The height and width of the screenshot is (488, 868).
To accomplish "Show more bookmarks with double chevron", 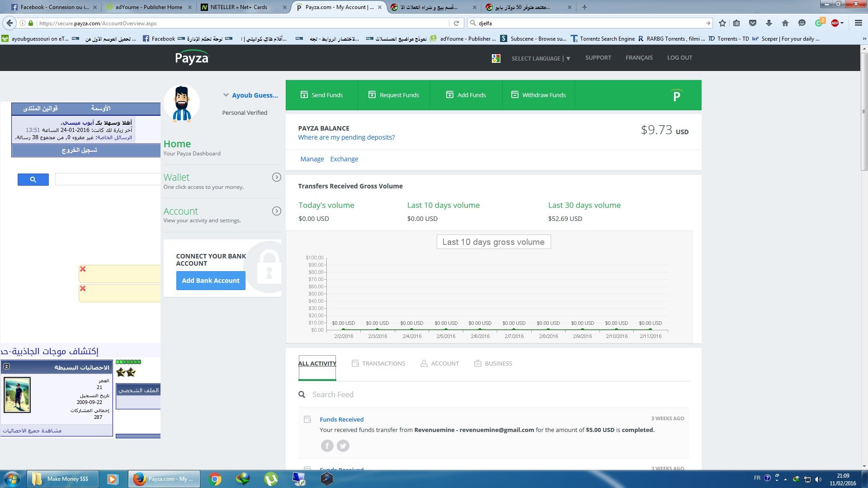I will click(x=864, y=39).
